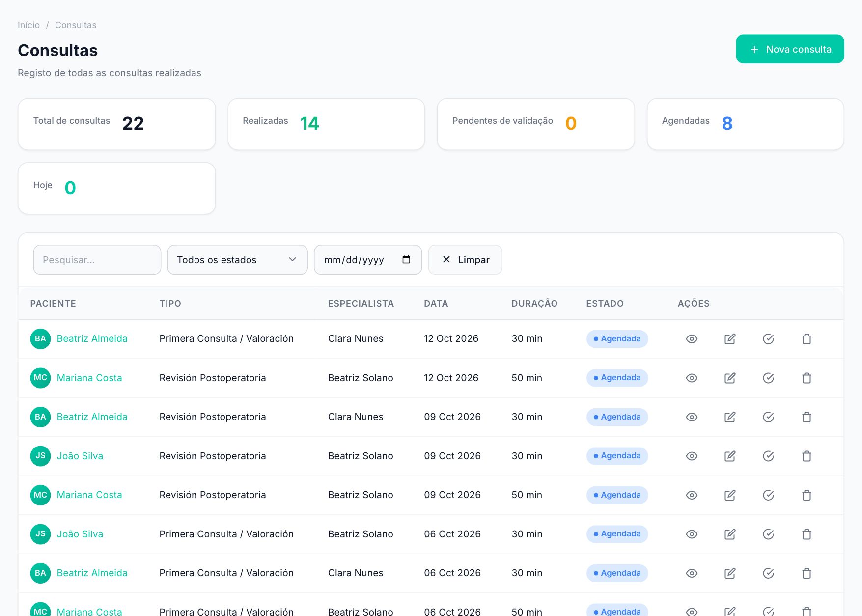View João Silva's 06 Oct consultation via eye icon

point(692,534)
